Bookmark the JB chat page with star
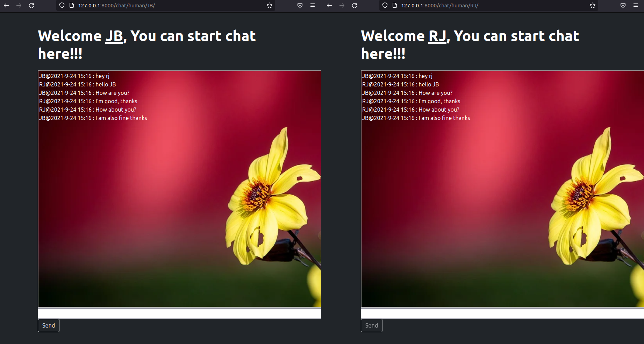The width and height of the screenshot is (644, 344). coord(270,6)
